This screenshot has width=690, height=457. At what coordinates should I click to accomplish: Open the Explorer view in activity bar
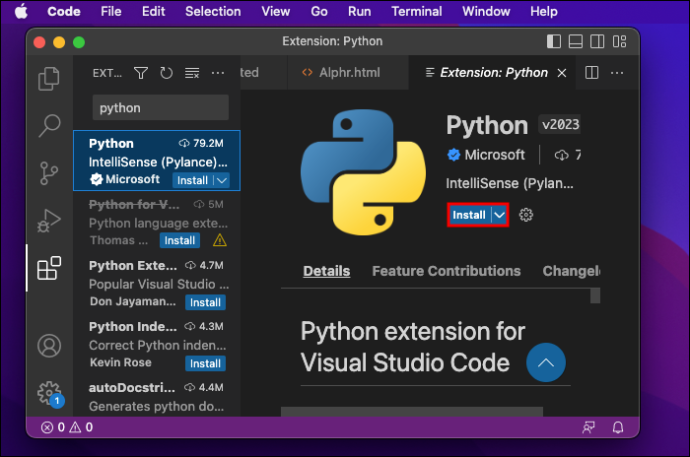pos(49,79)
